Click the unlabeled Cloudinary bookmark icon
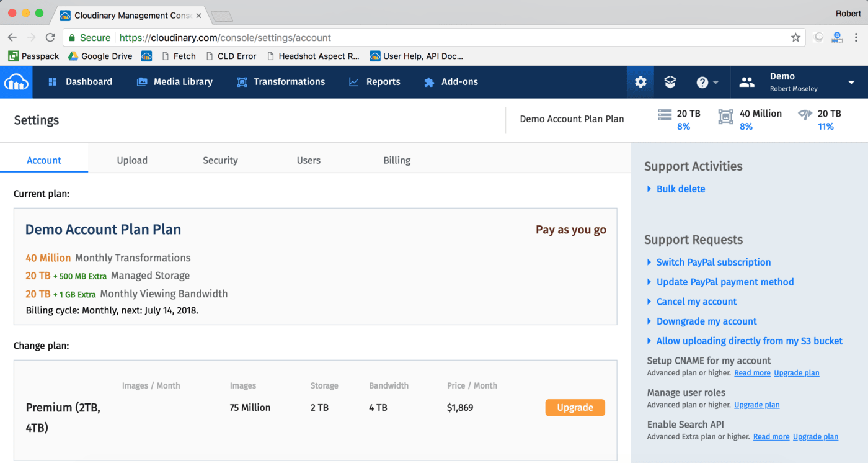This screenshot has height=463, width=868. (x=146, y=56)
